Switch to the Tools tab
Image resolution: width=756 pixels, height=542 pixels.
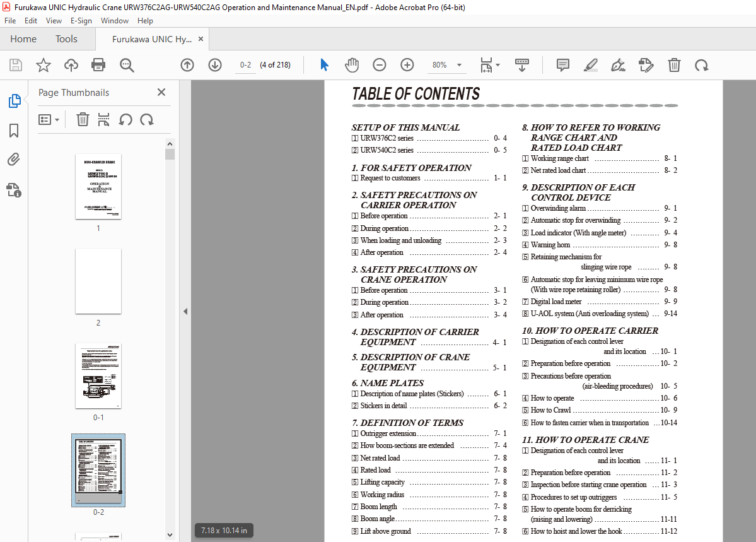pyautogui.click(x=66, y=39)
